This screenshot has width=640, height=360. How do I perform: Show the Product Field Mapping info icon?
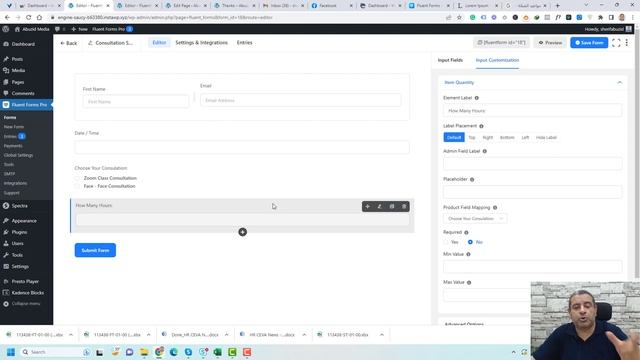point(495,208)
